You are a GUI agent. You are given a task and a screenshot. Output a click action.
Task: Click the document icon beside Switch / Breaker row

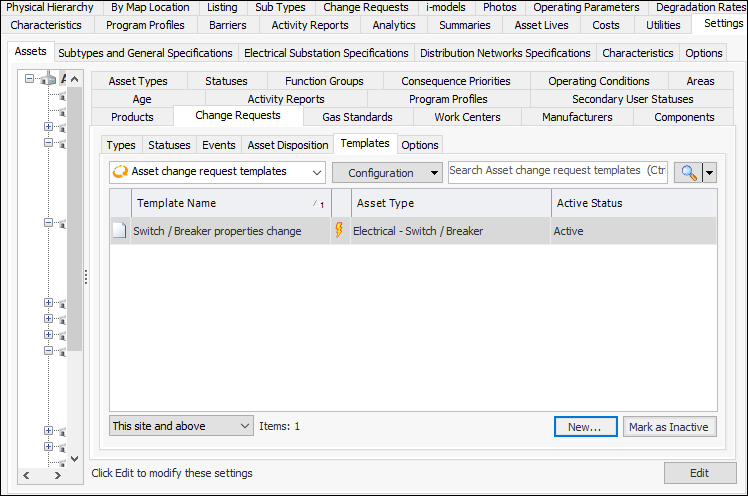[120, 230]
